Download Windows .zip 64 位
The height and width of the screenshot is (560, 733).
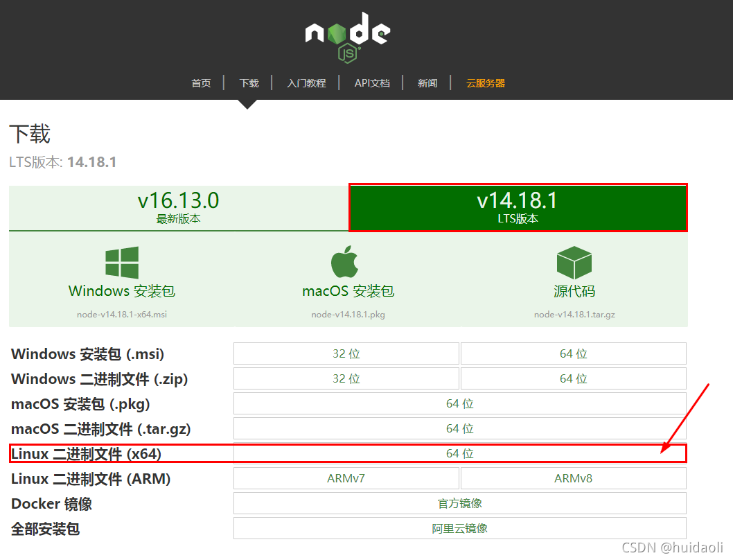(574, 378)
